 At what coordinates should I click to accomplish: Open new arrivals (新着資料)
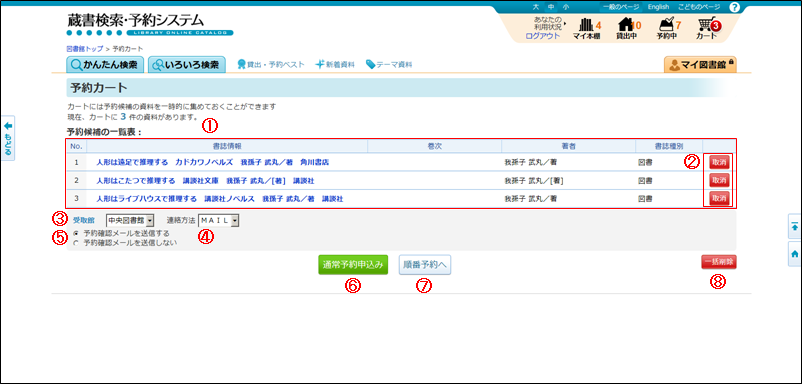[335, 65]
